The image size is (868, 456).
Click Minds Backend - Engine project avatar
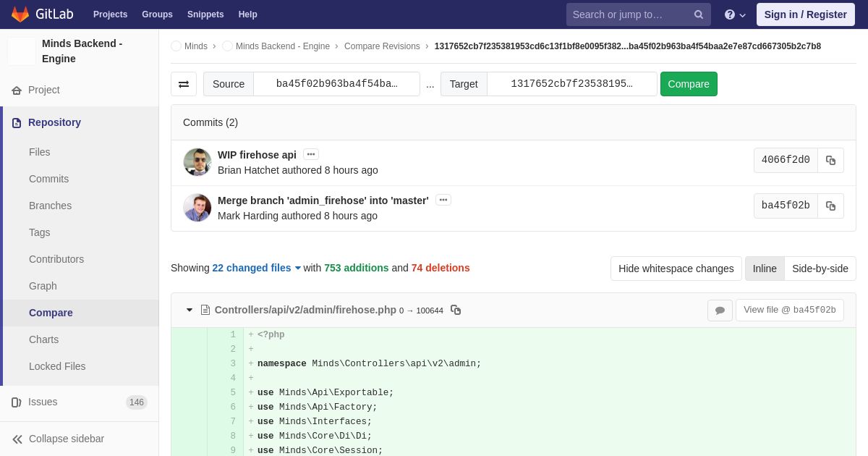click(x=22, y=51)
